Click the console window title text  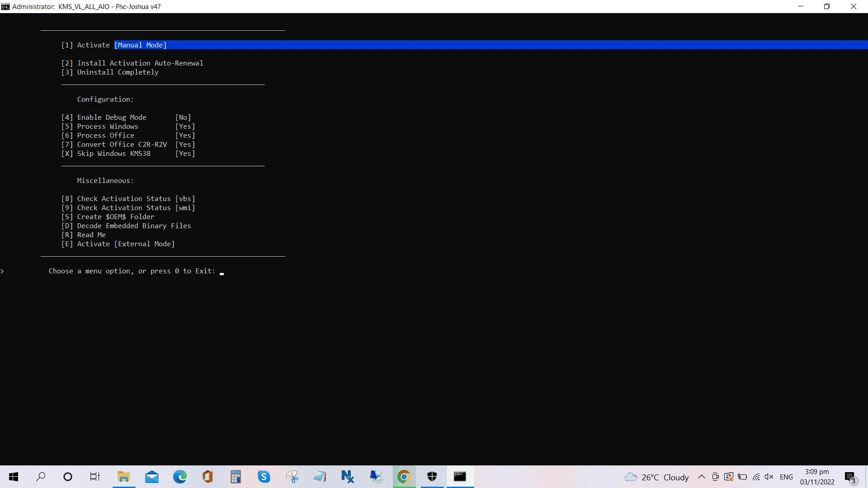pyautogui.click(x=86, y=6)
